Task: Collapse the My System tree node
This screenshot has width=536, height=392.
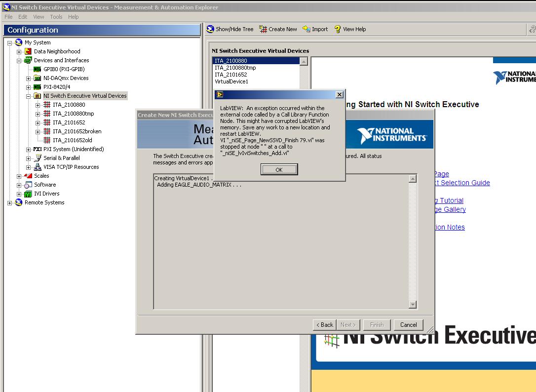Action: (x=9, y=43)
